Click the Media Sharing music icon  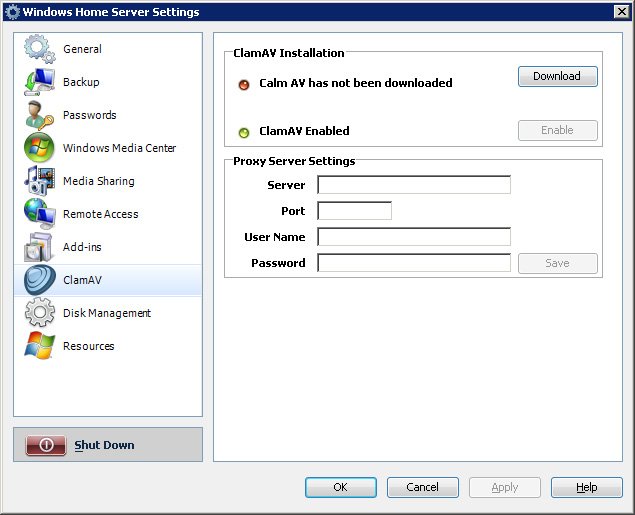tap(39, 181)
